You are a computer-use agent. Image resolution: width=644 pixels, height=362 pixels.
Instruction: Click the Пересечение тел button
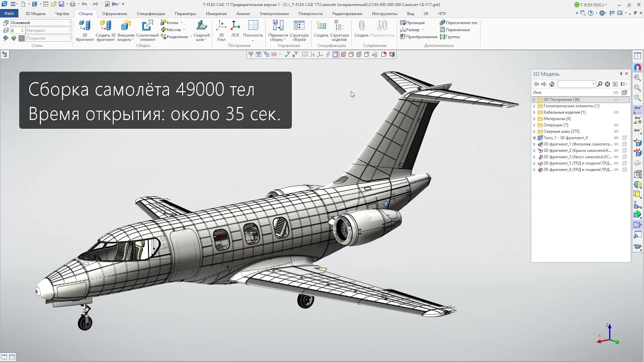pos(458,23)
